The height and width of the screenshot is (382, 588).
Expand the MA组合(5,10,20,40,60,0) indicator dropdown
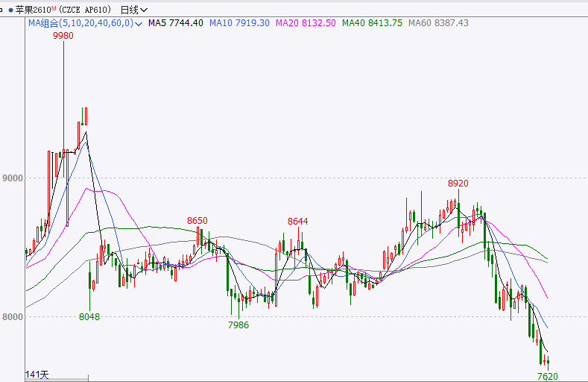tap(80, 23)
